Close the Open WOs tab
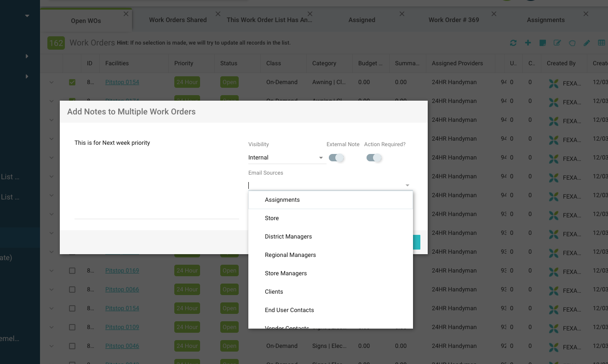This screenshot has width=608, height=364. click(x=126, y=14)
